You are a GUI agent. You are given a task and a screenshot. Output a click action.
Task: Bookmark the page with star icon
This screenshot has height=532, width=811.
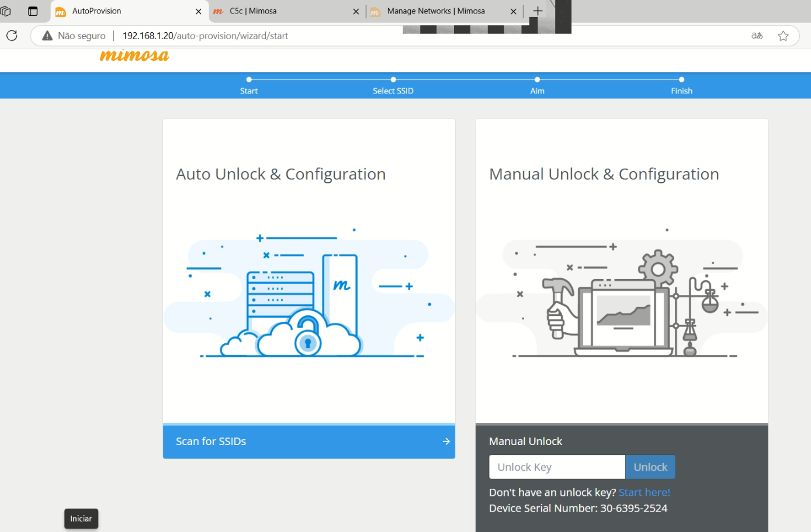click(x=783, y=36)
